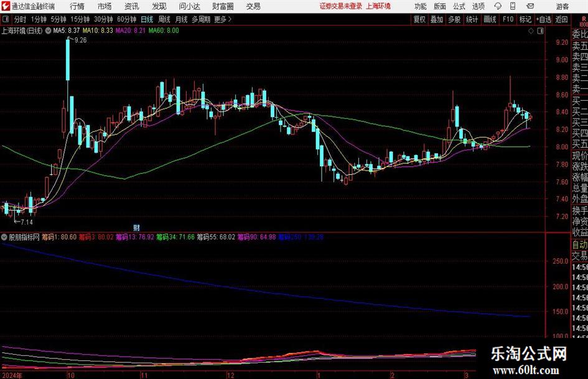The height and width of the screenshot is (379, 588).
Task: Switch to the 1分钟 period tab
Action: [x=39, y=19]
